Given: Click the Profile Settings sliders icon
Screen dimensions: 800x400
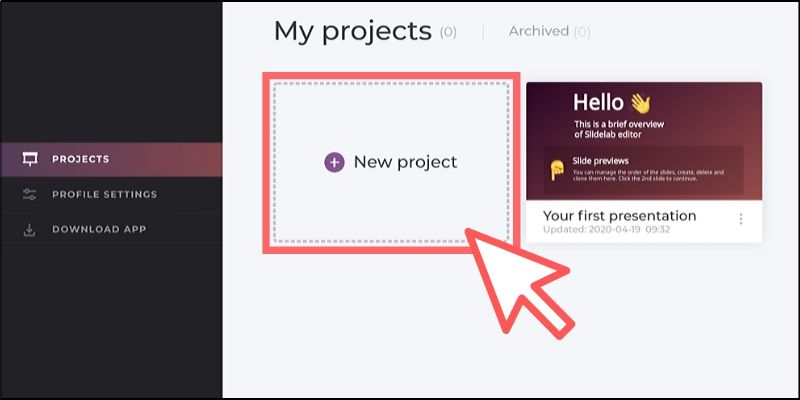Looking at the screenshot, I should [30, 194].
